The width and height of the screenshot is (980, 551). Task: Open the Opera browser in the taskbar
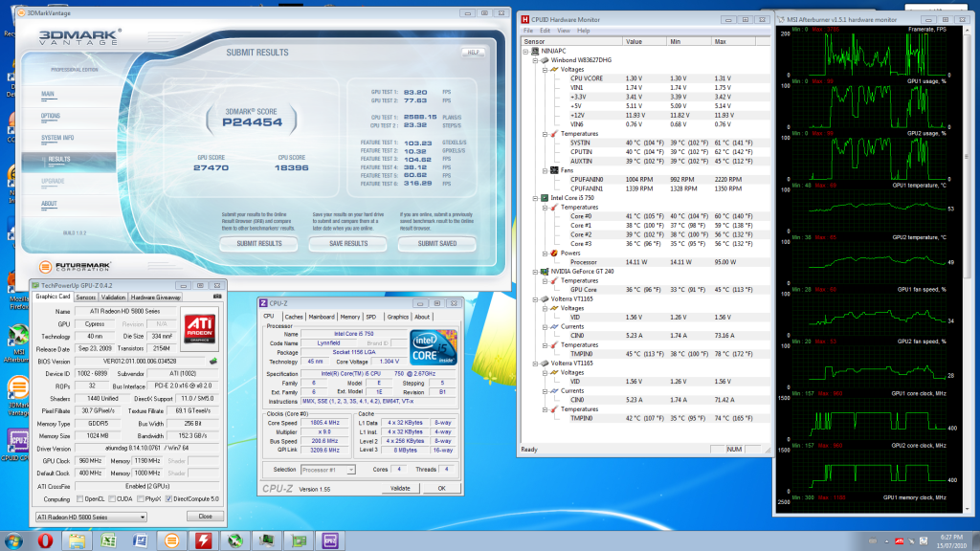click(x=45, y=540)
